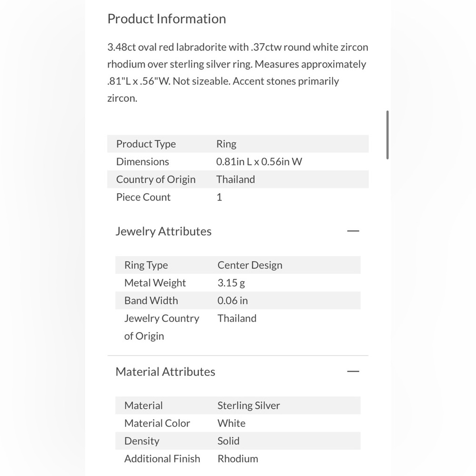Click the Jewelry Attributes heading

pos(163,231)
